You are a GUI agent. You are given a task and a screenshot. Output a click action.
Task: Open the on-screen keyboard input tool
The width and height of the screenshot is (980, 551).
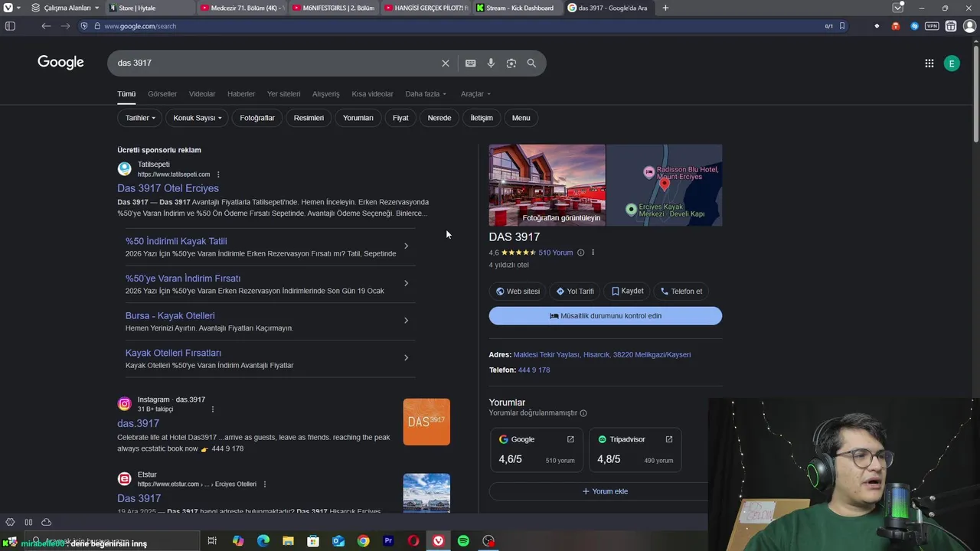tap(470, 64)
